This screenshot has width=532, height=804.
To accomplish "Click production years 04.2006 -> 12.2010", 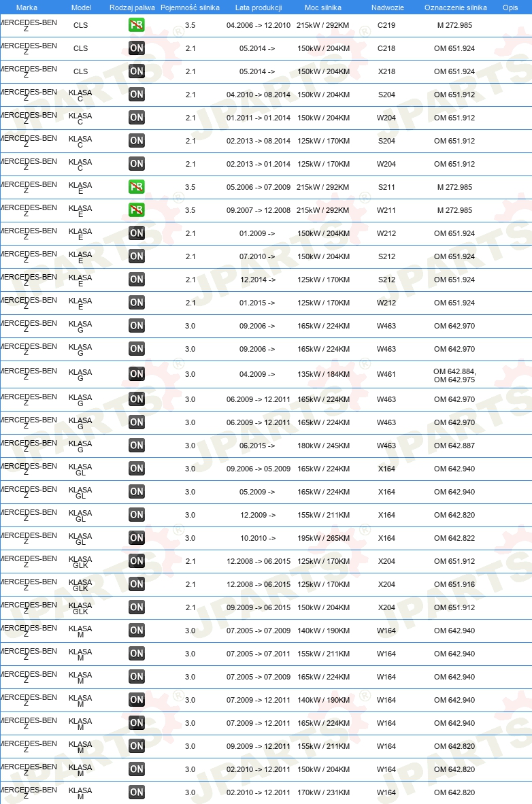I will pos(259,25).
